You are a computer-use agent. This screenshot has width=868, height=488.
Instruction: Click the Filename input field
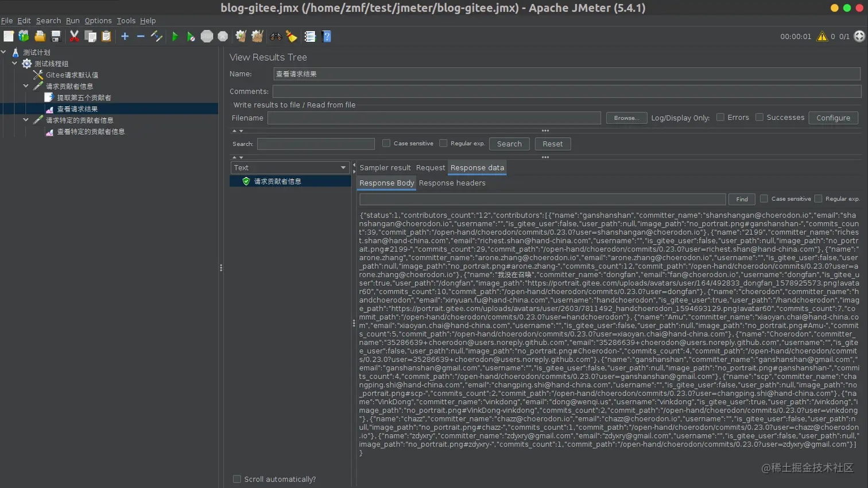click(x=434, y=118)
